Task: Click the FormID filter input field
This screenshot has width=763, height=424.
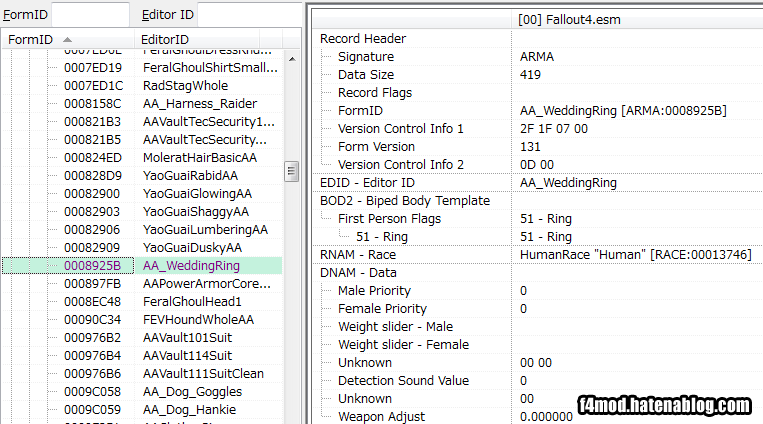Action: [91, 15]
